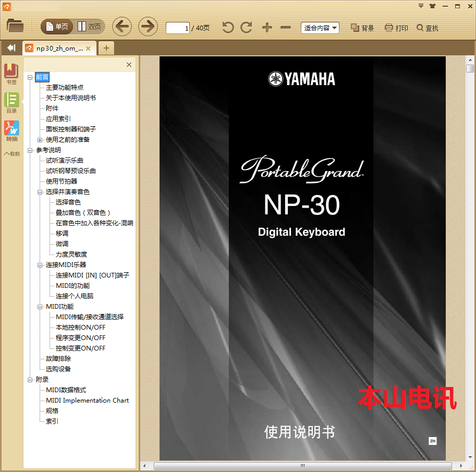Click the 背景 background button
Screen dimensions: 476x472
click(362, 28)
